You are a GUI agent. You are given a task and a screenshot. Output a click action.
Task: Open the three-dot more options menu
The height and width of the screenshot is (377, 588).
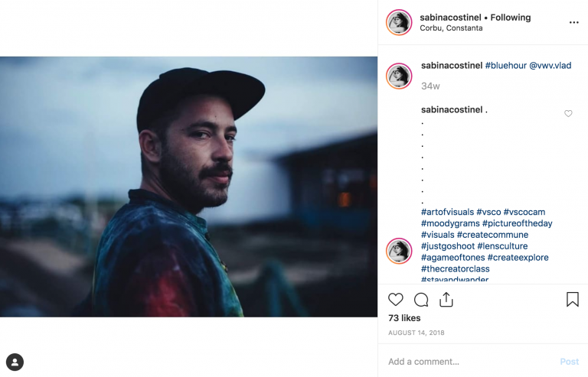[573, 22]
